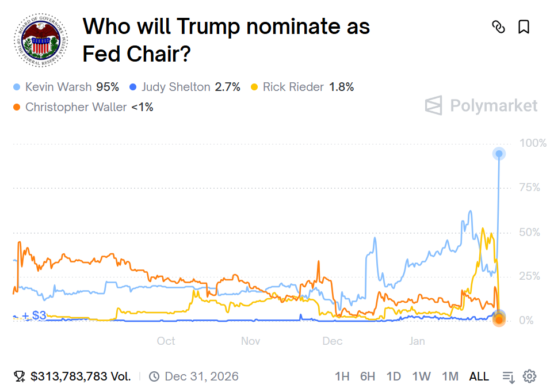
Task: Click the trophy volume icon
Action: (20, 376)
